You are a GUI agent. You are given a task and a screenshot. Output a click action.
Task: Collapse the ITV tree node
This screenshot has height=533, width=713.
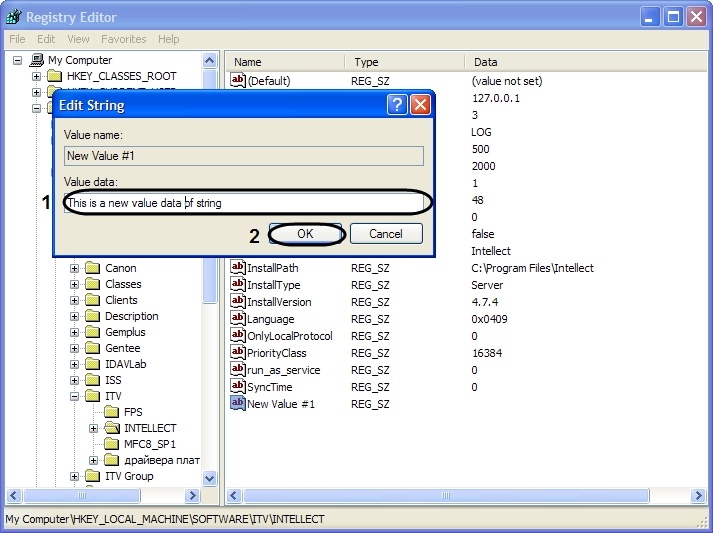75,396
